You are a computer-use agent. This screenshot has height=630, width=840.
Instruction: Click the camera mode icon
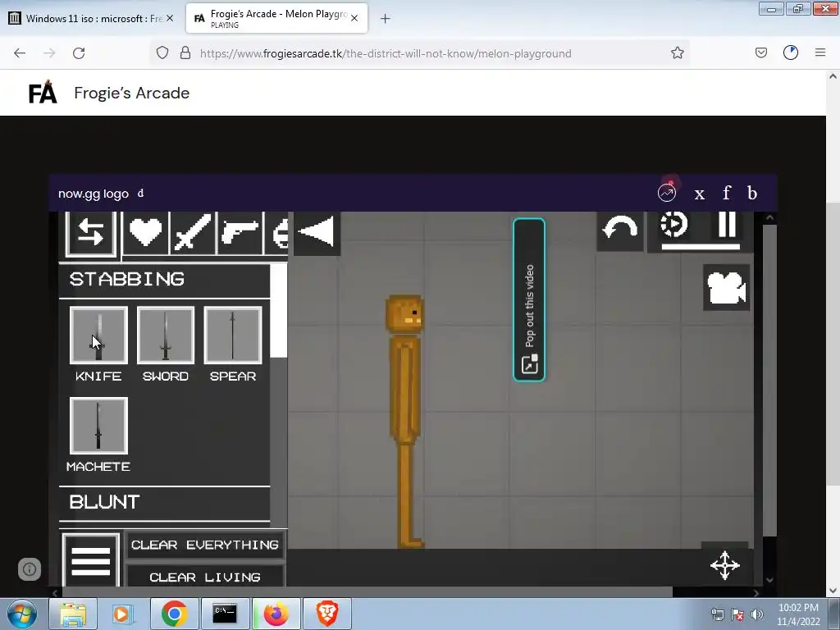726,288
